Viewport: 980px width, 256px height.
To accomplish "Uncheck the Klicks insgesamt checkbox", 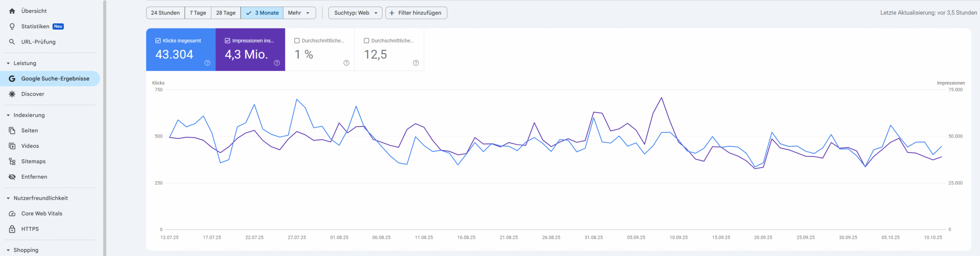I will tap(158, 41).
